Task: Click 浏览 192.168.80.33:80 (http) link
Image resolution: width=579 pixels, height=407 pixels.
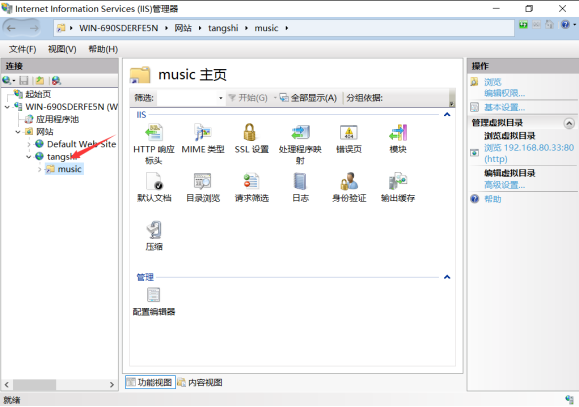Action: (x=529, y=153)
